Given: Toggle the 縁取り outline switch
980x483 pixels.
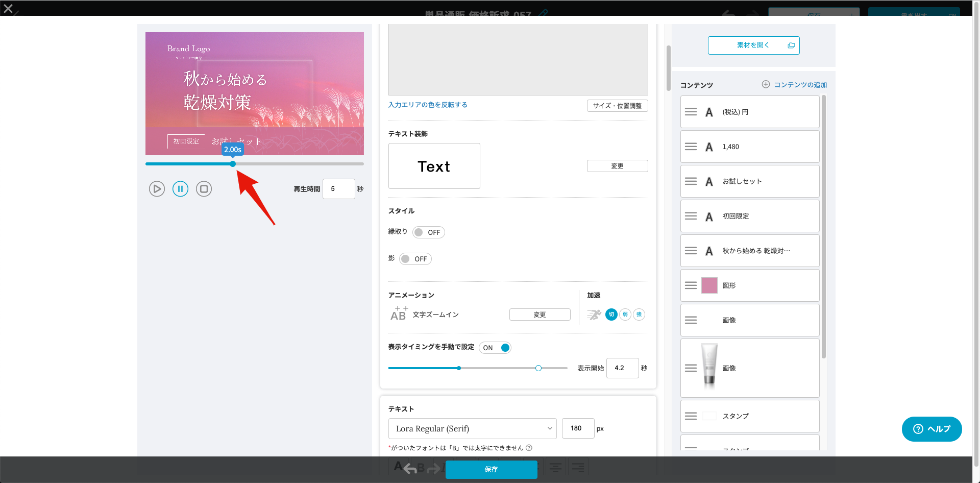Looking at the screenshot, I should click(429, 232).
